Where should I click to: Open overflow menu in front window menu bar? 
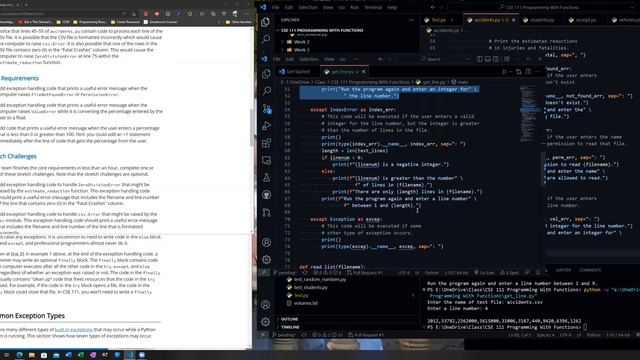point(356,59)
